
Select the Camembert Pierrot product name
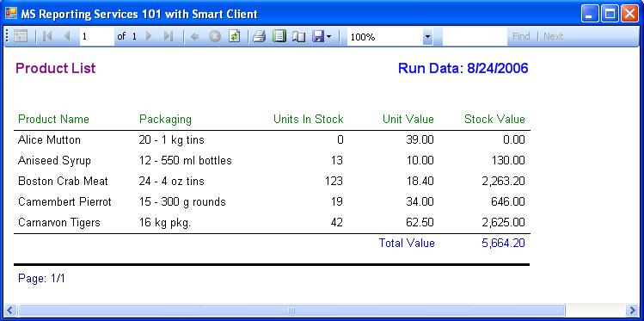64,201
